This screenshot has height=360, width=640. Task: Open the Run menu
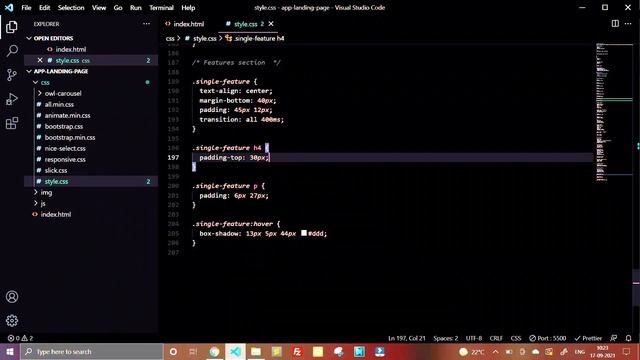[136, 8]
